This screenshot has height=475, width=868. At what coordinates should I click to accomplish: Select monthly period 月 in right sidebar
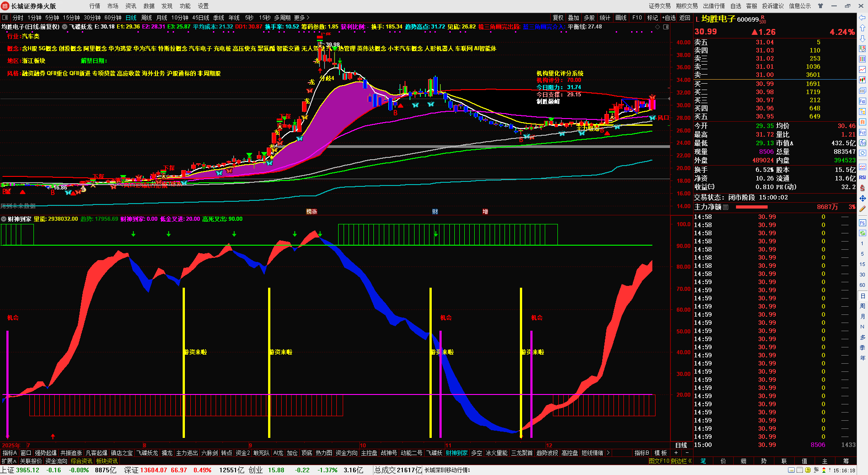(862, 316)
